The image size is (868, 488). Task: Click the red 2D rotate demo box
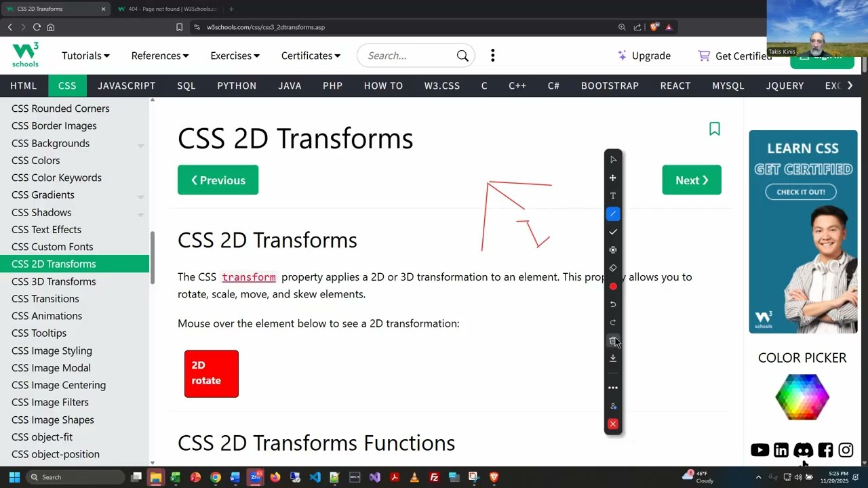212,373
